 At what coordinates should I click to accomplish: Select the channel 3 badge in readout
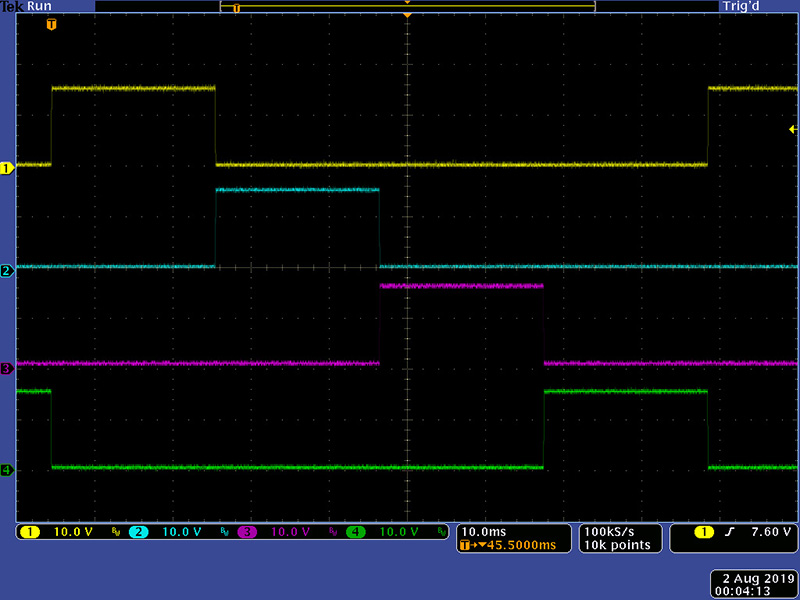click(247, 532)
